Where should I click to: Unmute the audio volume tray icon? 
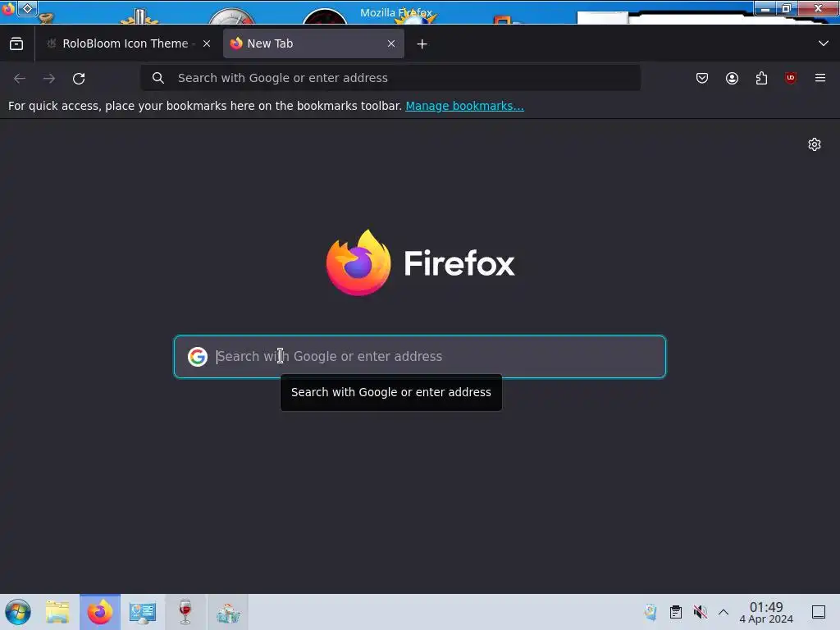click(701, 612)
